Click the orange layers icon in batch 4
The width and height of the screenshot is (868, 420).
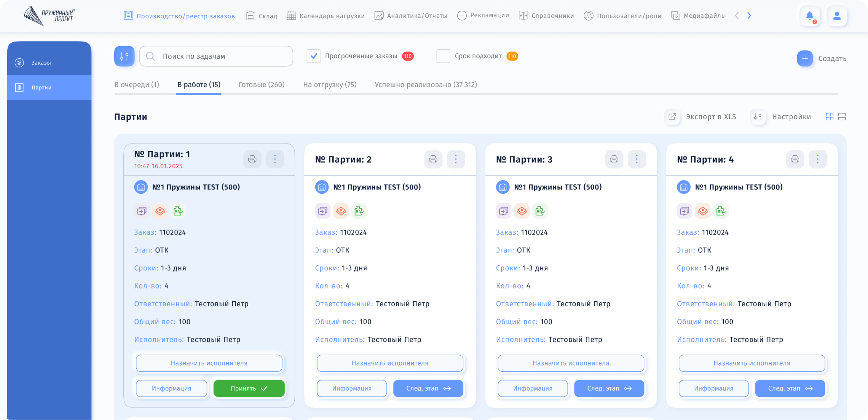coord(702,211)
